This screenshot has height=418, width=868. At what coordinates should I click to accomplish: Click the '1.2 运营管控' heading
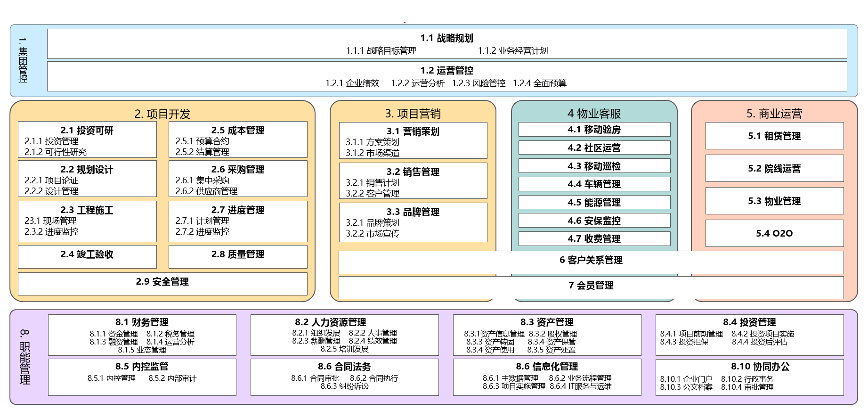pos(446,71)
